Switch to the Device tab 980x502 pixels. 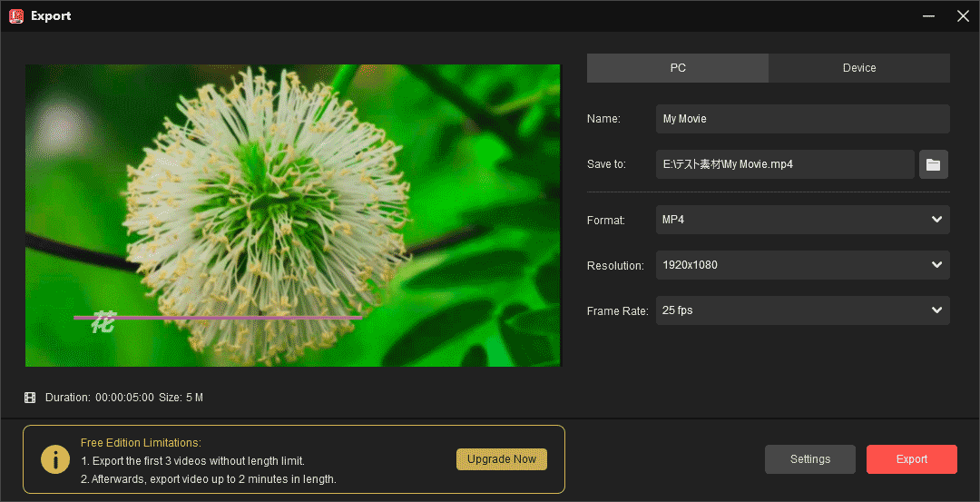(x=858, y=68)
